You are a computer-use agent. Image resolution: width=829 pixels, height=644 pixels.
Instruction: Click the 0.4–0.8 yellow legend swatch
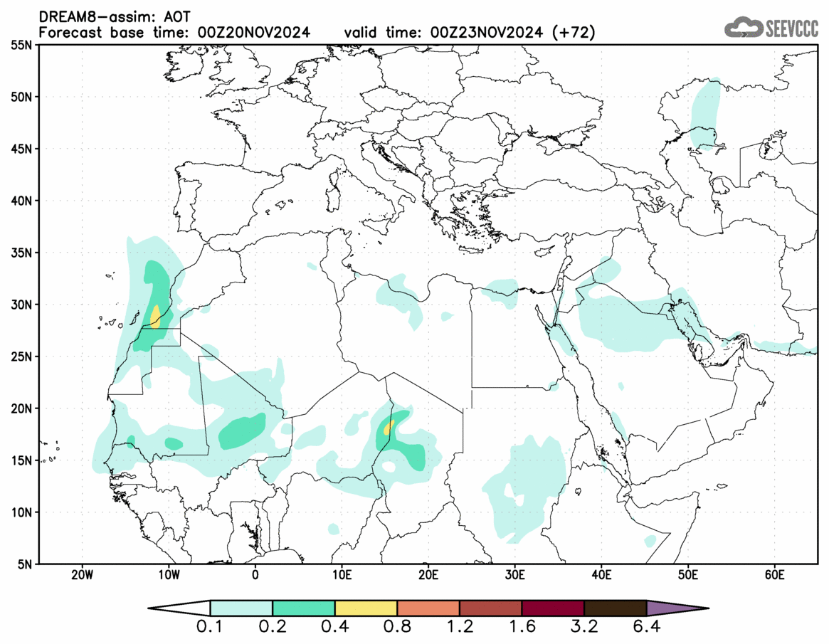click(x=366, y=608)
